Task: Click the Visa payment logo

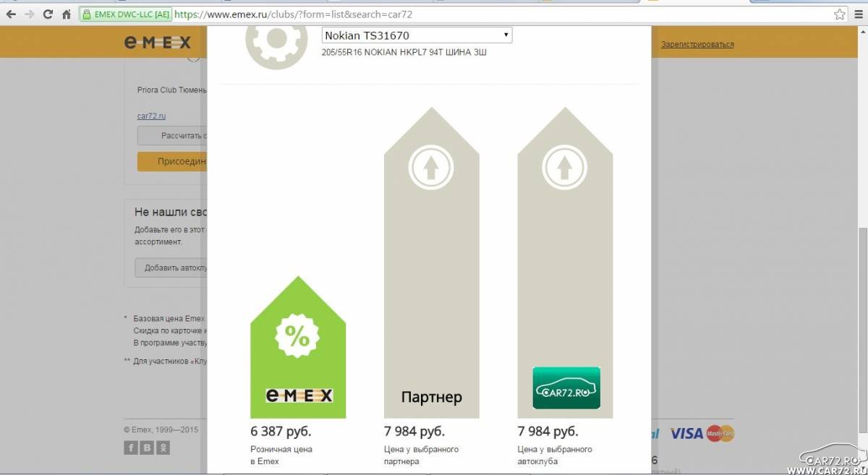Action: tap(686, 433)
